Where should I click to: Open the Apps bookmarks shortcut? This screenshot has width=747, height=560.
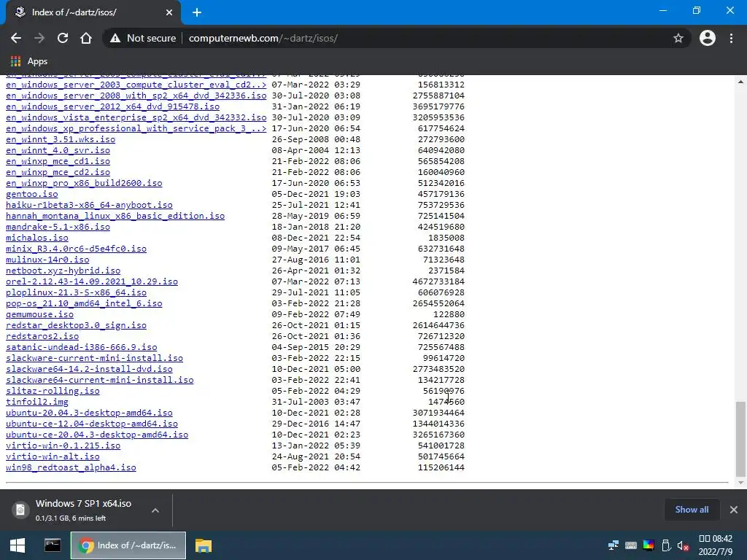point(29,61)
